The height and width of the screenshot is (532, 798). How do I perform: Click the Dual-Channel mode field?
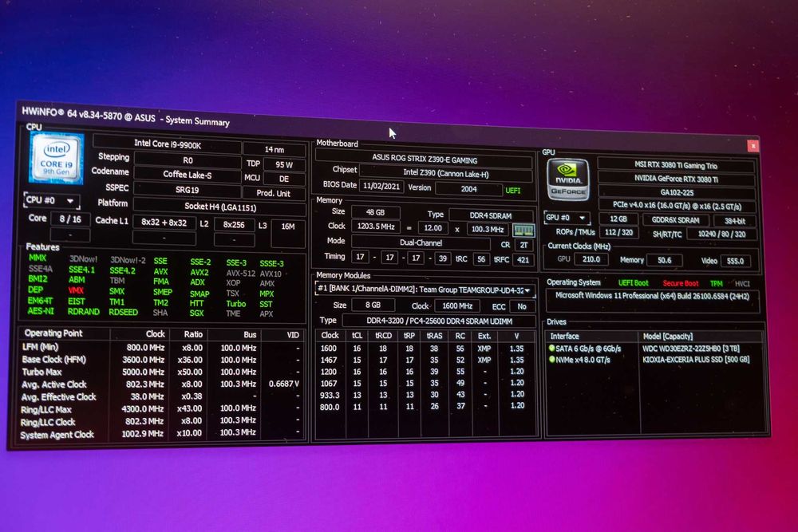coord(421,242)
